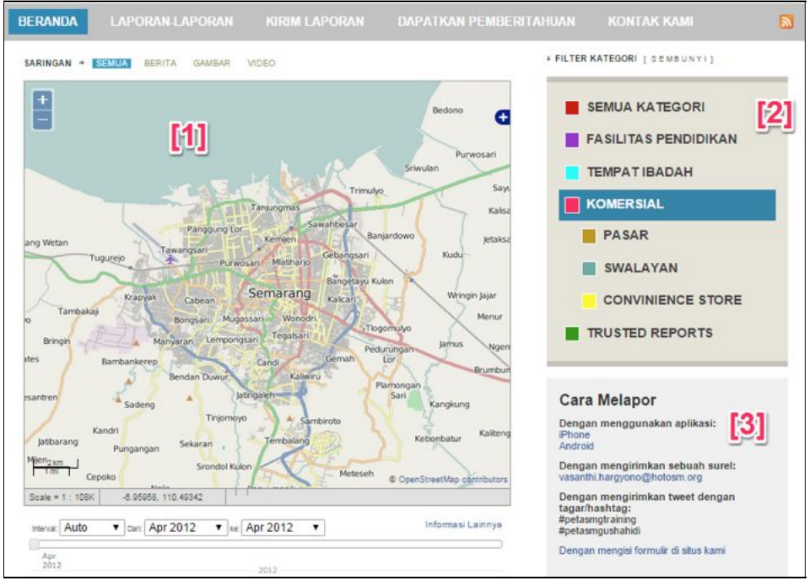This screenshot has height=580, width=807.
Task: Click red Semua Kategori color square
Action: point(571,108)
